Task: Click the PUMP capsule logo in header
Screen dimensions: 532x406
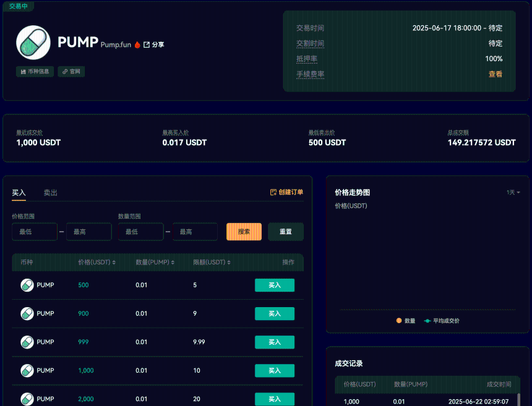Action: [x=33, y=43]
